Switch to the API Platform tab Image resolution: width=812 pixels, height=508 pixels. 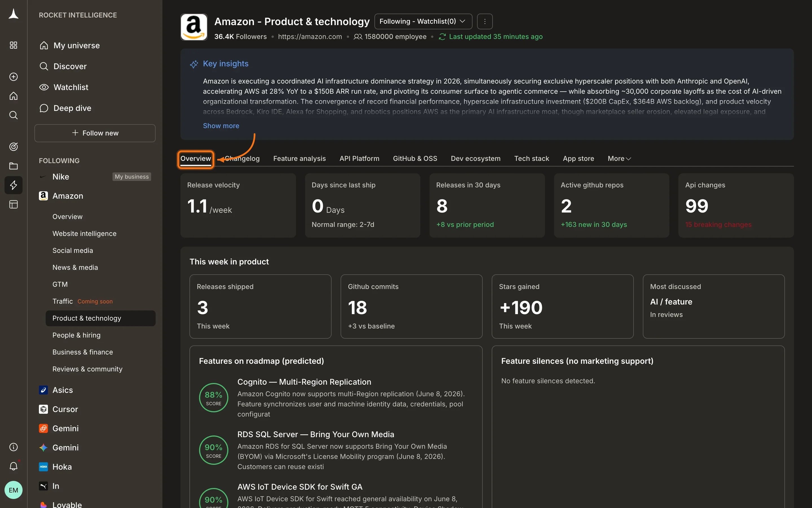(x=359, y=159)
